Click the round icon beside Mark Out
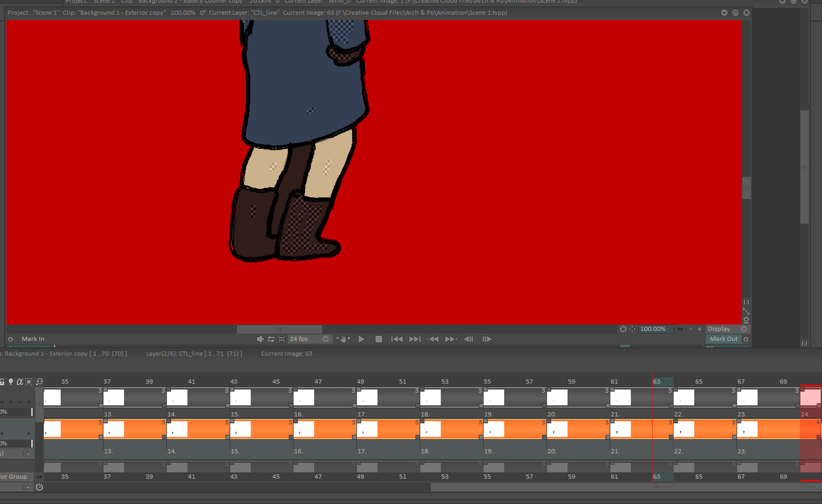The width and height of the screenshot is (822, 504). point(746,339)
